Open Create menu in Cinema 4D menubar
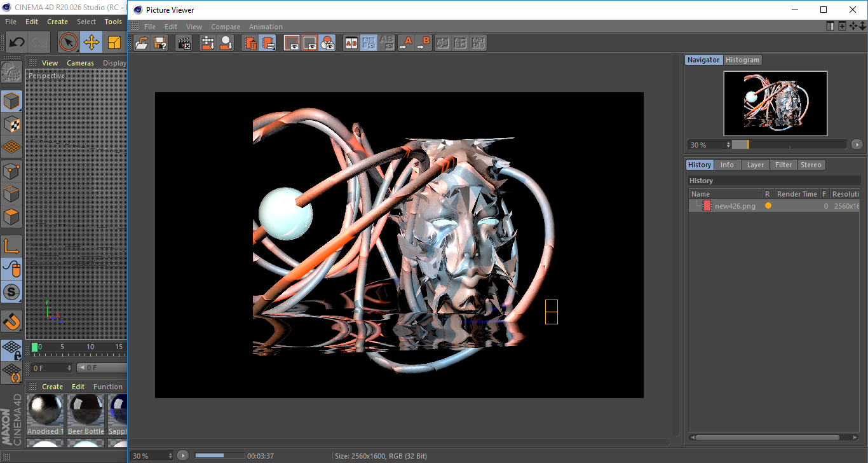This screenshot has width=868, height=463. (57, 22)
